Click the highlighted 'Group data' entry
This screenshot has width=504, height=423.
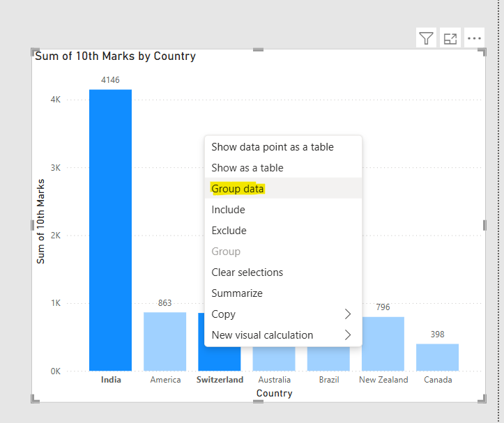(x=238, y=189)
